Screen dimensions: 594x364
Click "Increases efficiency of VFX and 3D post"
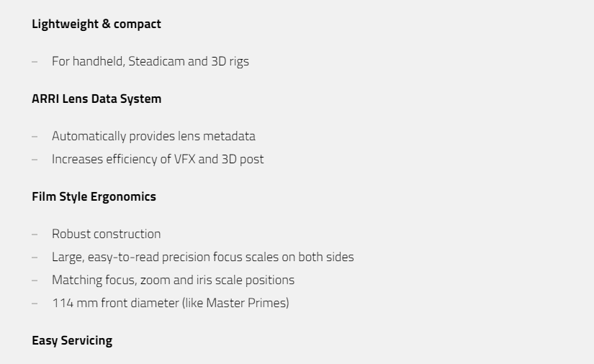(158, 159)
